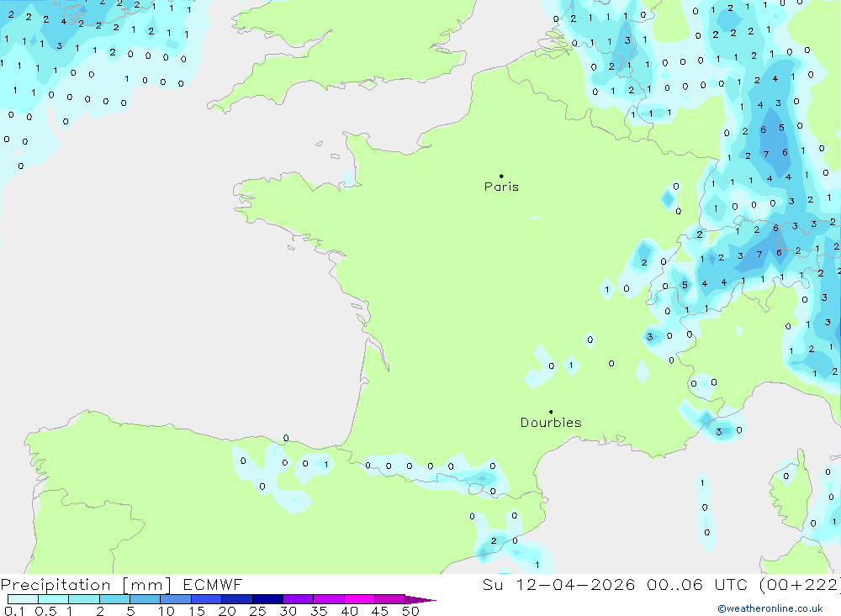Click the legend value 20 label
Image resolution: width=841 pixels, height=616 pixels.
pyautogui.click(x=227, y=611)
